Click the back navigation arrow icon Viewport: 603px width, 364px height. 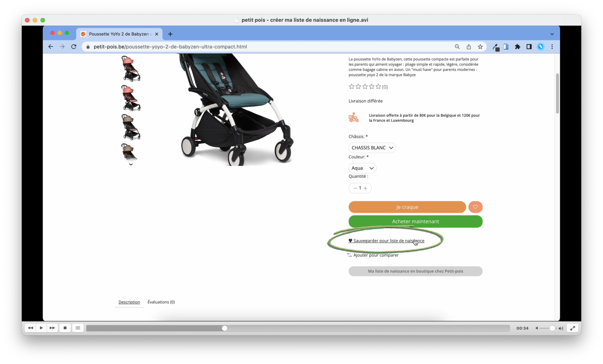[x=50, y=47]
